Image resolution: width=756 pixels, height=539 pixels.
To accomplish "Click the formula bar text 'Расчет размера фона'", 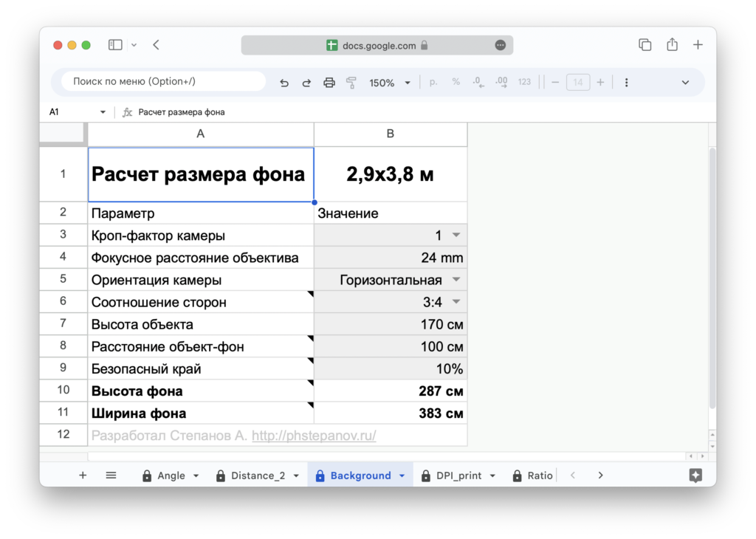I will click(182, 111).
